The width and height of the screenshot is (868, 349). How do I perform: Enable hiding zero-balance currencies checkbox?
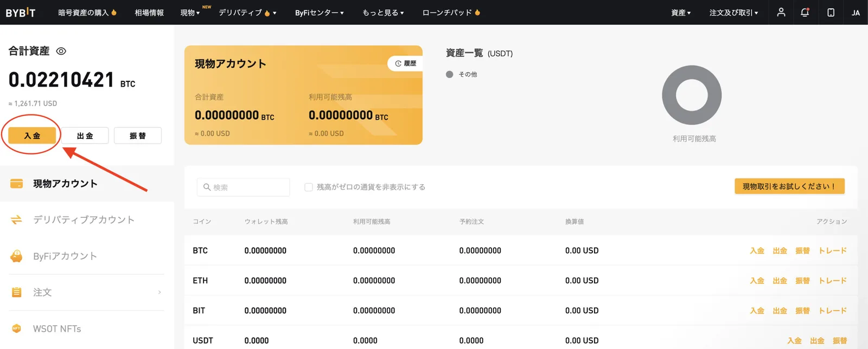(309, 187)
